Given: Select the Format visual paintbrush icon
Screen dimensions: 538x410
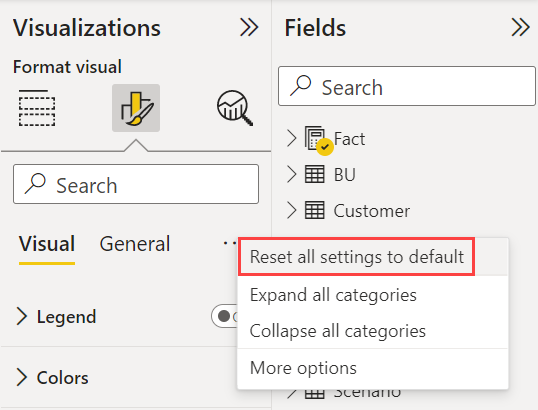Looking at the screenshot, I should click(136, 108).
